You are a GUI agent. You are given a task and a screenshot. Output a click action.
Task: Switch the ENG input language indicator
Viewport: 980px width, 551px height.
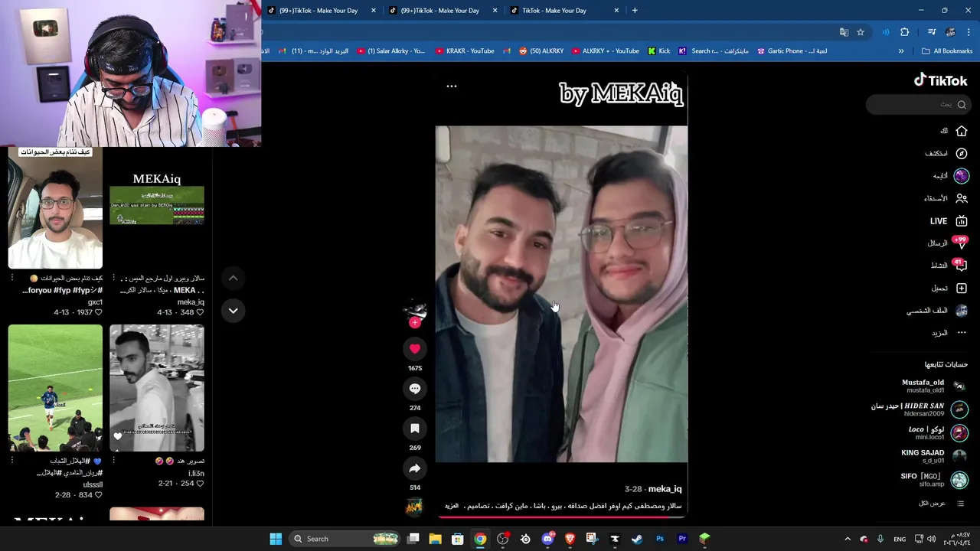coord(900,539)
